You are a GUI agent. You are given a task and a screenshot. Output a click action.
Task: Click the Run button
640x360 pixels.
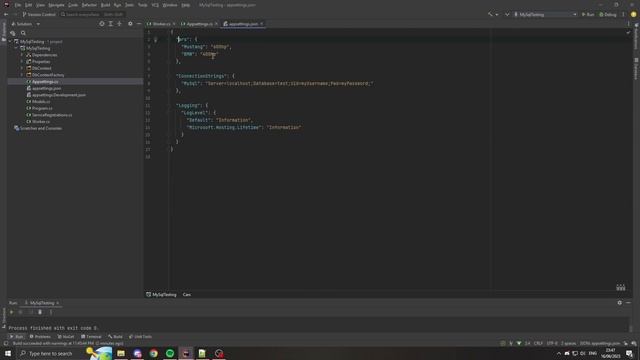click(588, 14)
